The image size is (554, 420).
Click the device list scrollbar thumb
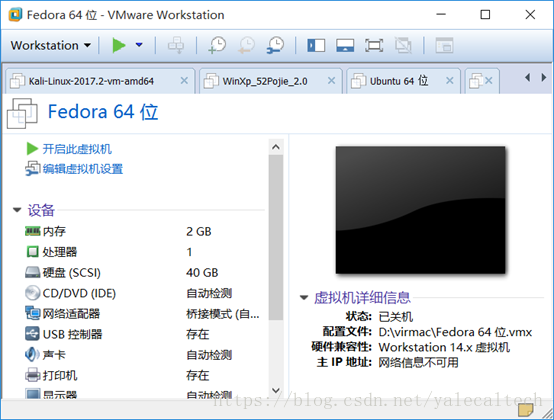click(x=276, y=237)
